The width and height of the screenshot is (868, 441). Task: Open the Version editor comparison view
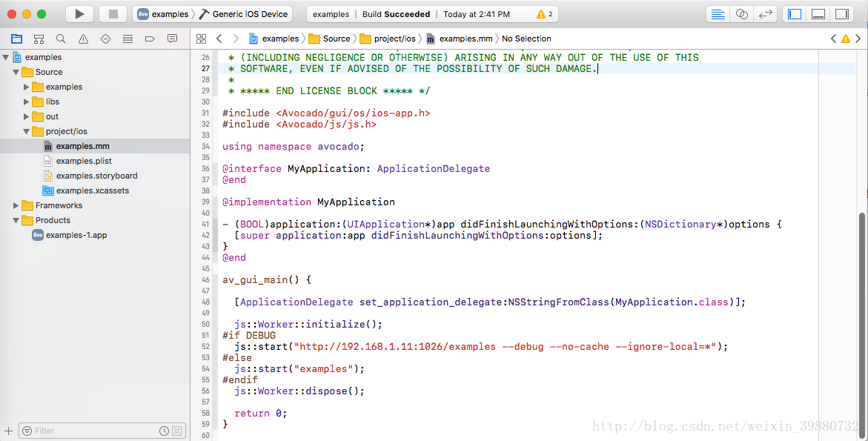[766, 13]
